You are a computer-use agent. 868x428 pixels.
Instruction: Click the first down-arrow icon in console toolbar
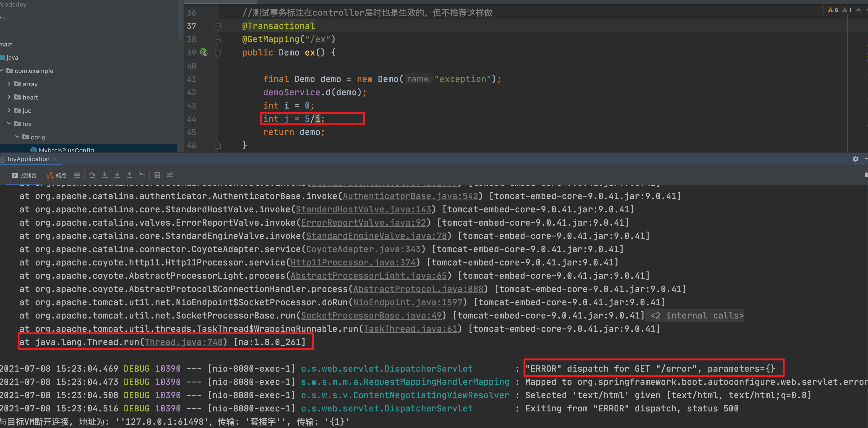(x=105, y=175)
